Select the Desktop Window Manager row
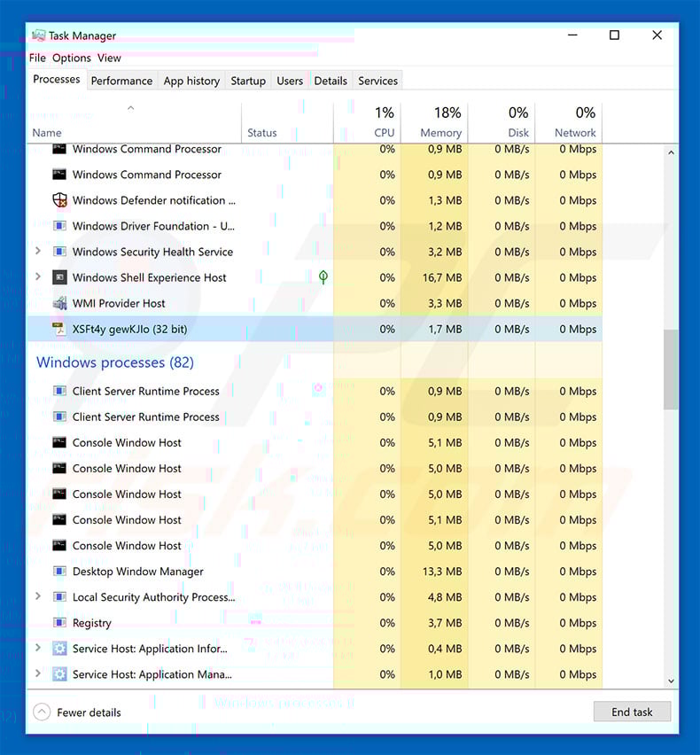700x755 pixels. point(315,571)
